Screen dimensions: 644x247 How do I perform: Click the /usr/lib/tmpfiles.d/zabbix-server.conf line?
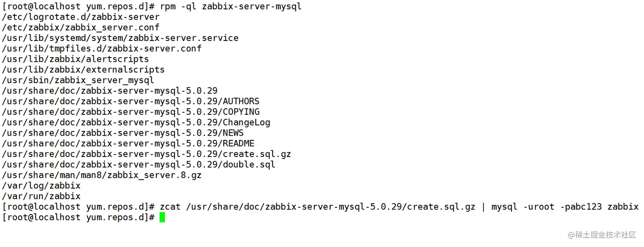102,49
